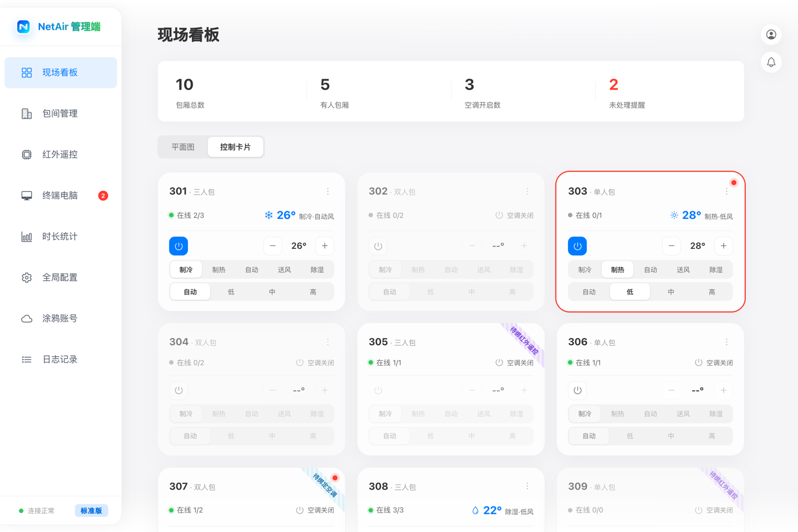This screenshot has height=532, width=798.
Task: Open 包间管理 in sidebar
Action: pyautogui.click(x=61, y=114)
